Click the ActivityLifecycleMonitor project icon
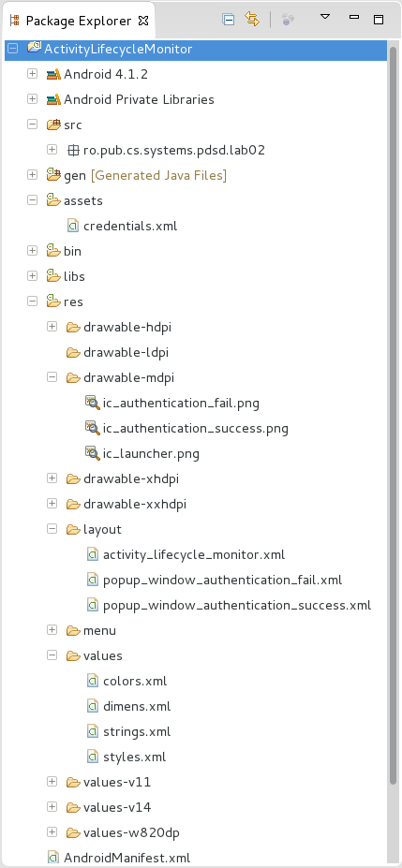This screenshot has height=868, width=402. pyautogui.click(x=34, y=48)
